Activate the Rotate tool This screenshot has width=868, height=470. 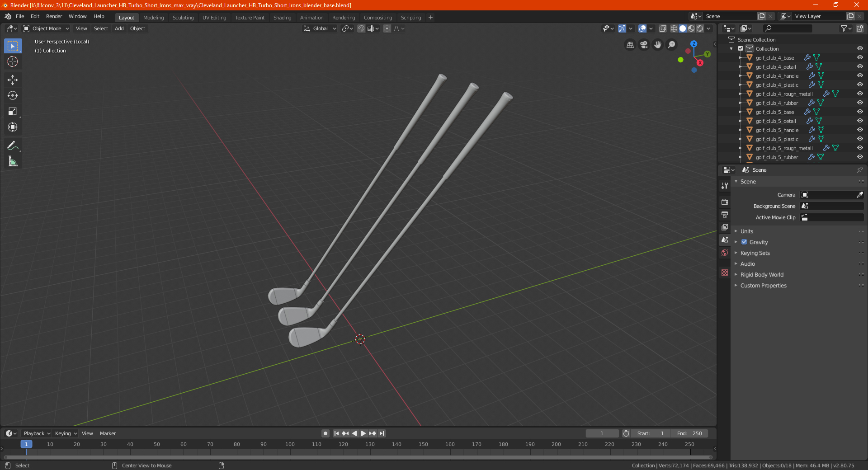13,95
